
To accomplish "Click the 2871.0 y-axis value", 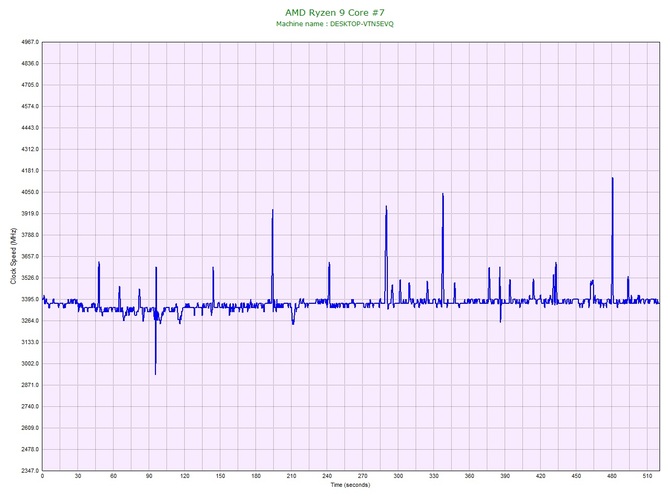I will [30, 385].
